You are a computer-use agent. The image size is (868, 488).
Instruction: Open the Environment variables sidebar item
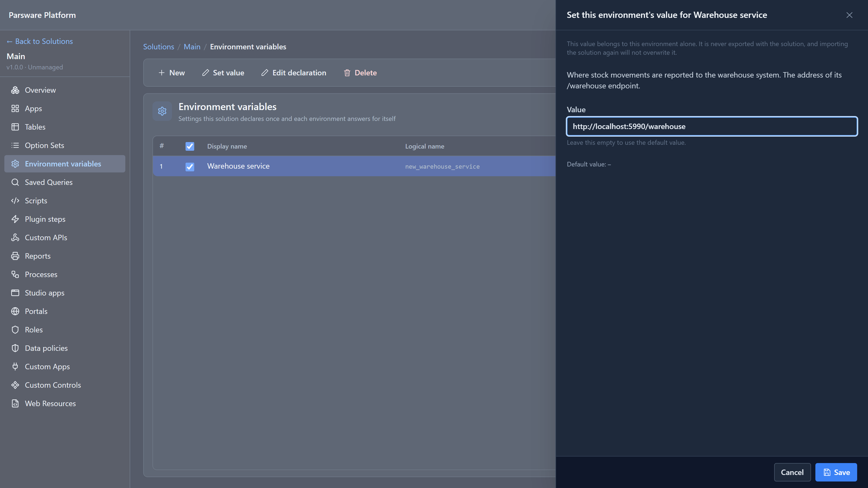coord(65,164)
